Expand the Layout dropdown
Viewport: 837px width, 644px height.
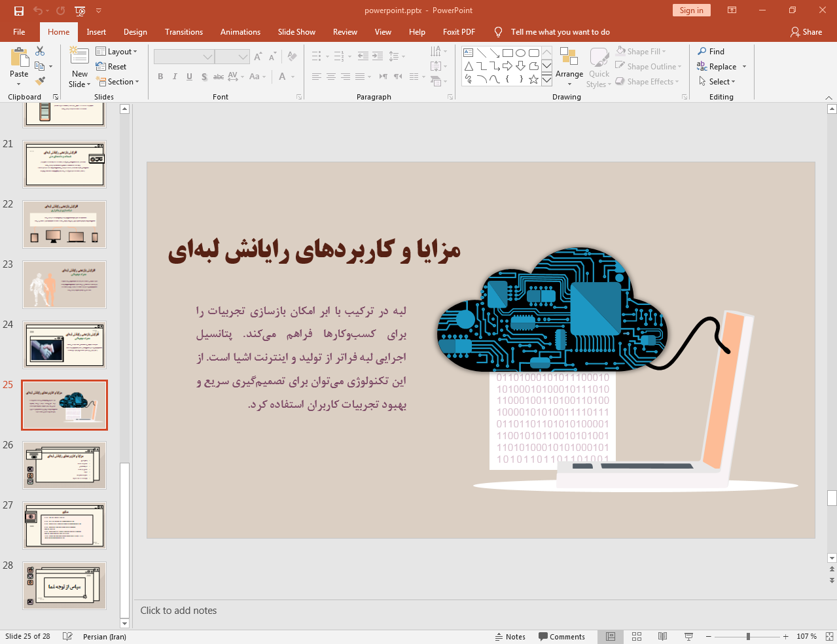pyautogui.click(x=116, y=52)
